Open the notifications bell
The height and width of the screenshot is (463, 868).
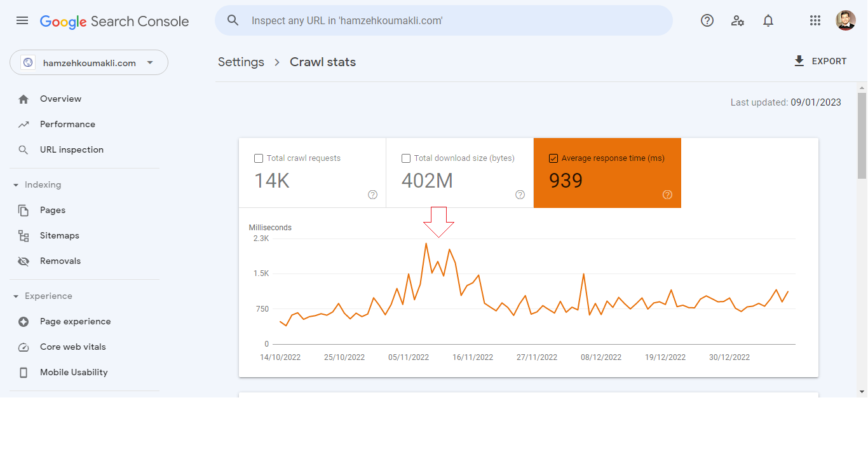pos(768,20)
